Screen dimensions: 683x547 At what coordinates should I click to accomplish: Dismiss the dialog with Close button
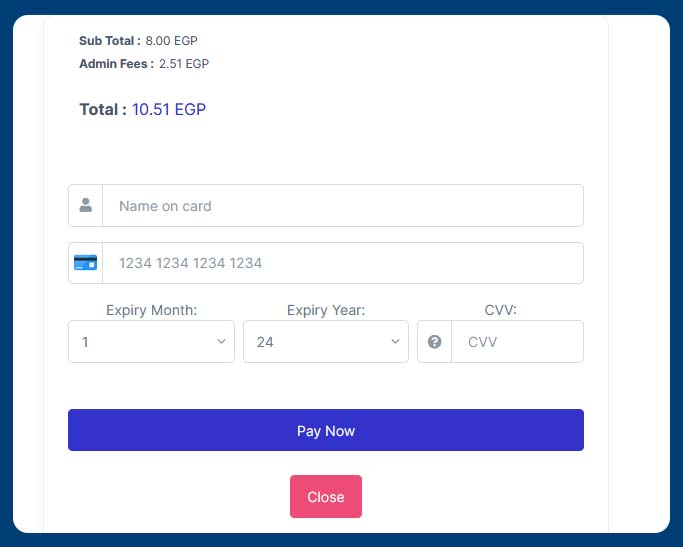coord(326,496)
